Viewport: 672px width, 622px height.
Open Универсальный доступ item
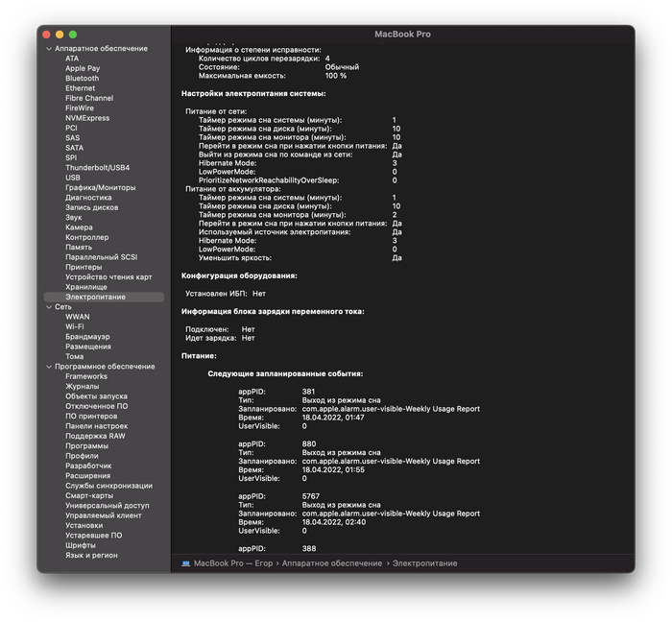[108, 506]
